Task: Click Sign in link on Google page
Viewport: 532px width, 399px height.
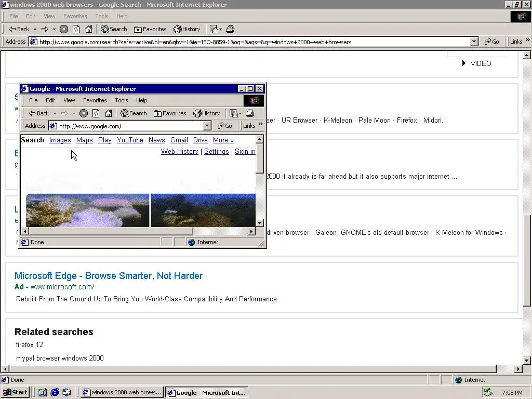Action: 245,152
